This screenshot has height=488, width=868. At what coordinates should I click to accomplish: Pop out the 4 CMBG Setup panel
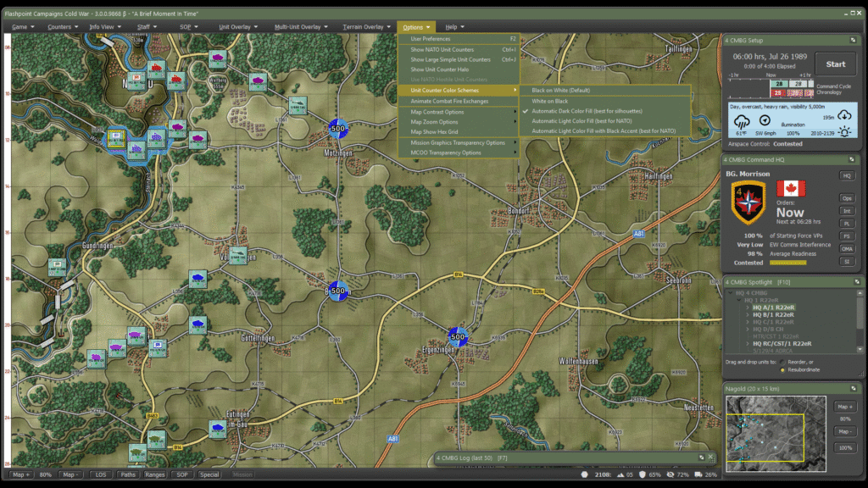click(854, 40)
